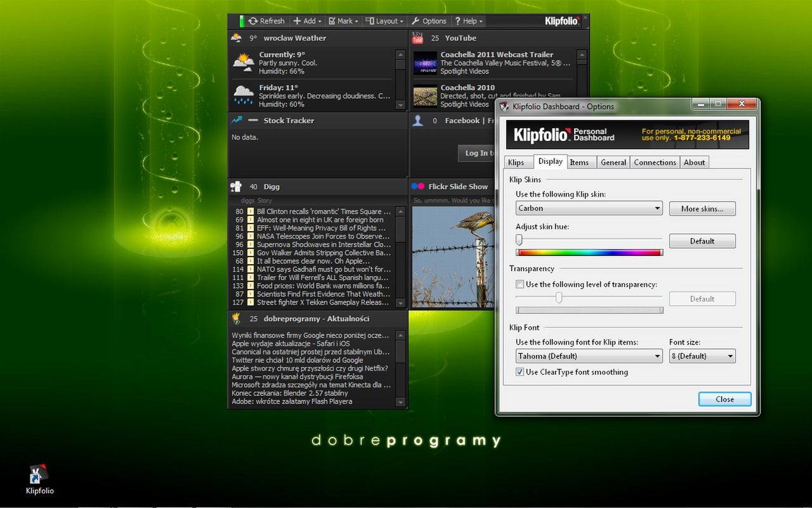Image resolution: width=812 pixels, height=508 pixels.
Task: Switch to the Klips tab
Action: click(516, 163)
